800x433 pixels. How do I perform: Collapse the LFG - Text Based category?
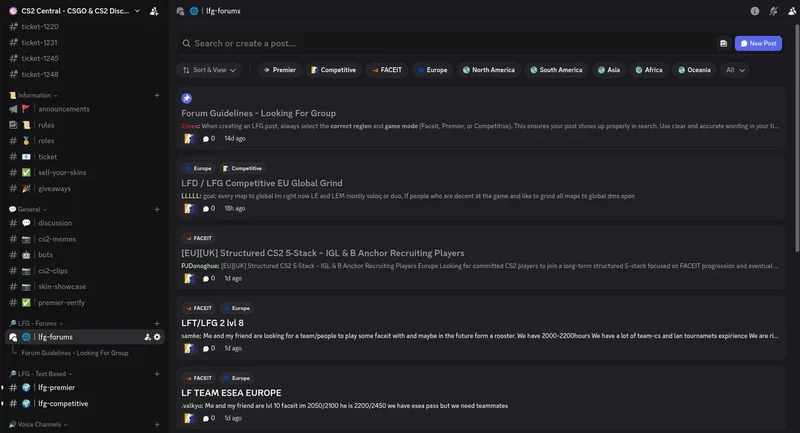click(41, 374)
